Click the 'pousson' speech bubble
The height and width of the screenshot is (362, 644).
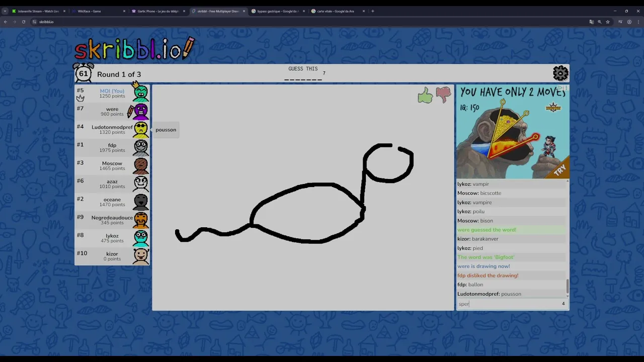point(166,130)
